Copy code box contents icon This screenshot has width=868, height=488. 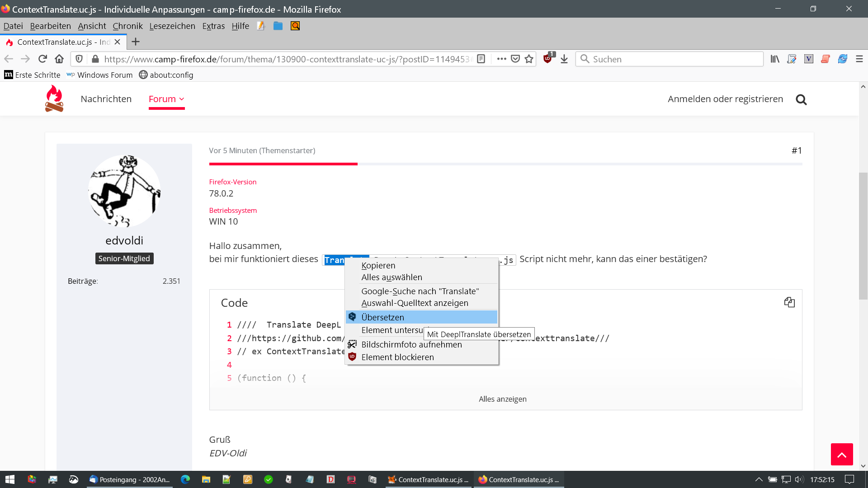click(x=789, y=302)
